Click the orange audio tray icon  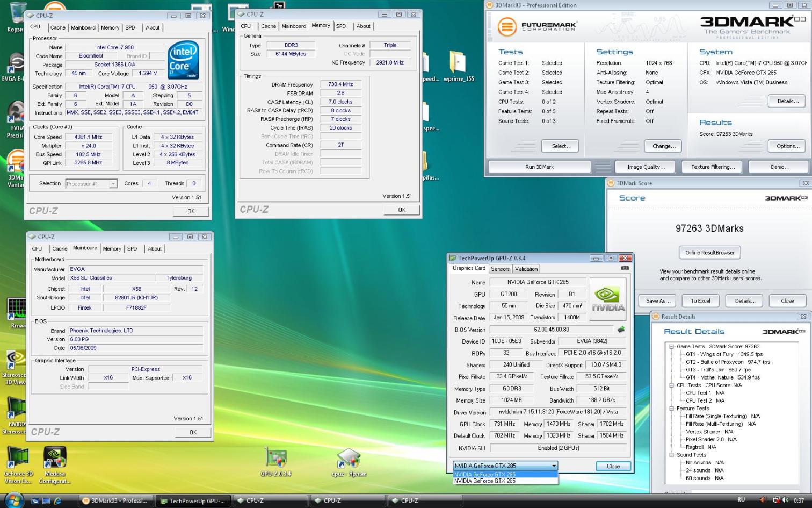762,500
